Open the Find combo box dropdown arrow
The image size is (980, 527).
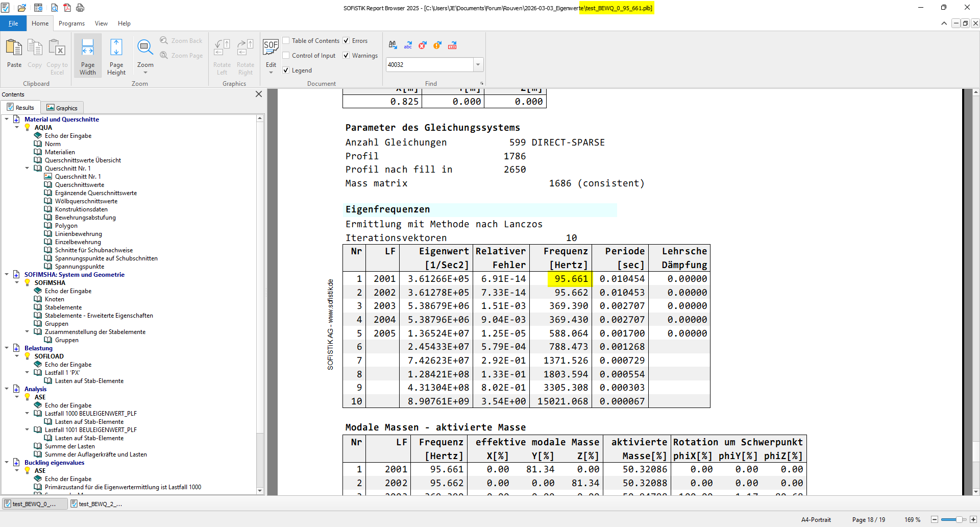[478, 65]
